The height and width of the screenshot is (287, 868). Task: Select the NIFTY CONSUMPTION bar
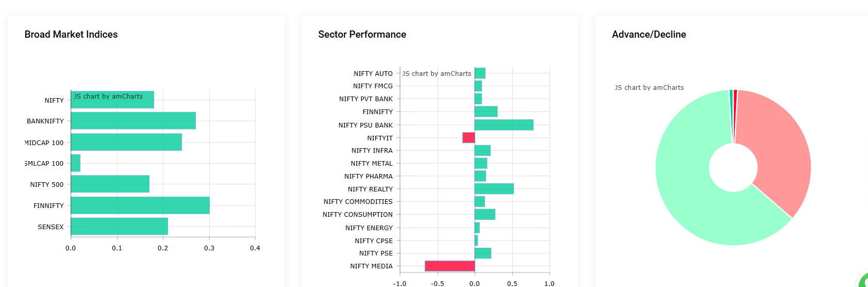point(485,214)
